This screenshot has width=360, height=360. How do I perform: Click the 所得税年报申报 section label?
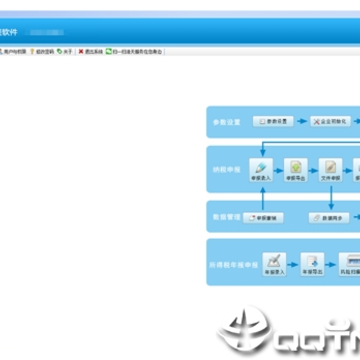(234, 265)
